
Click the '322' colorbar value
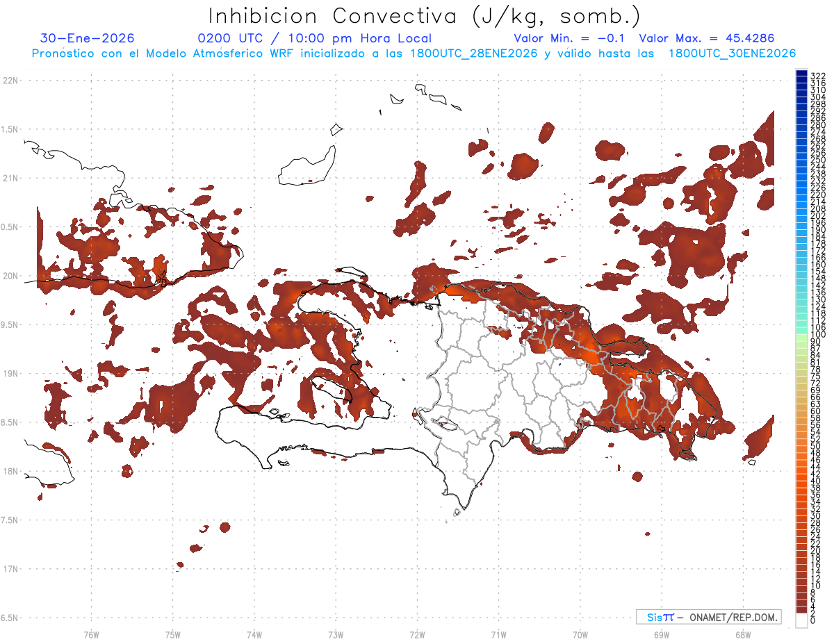[817, 75]
